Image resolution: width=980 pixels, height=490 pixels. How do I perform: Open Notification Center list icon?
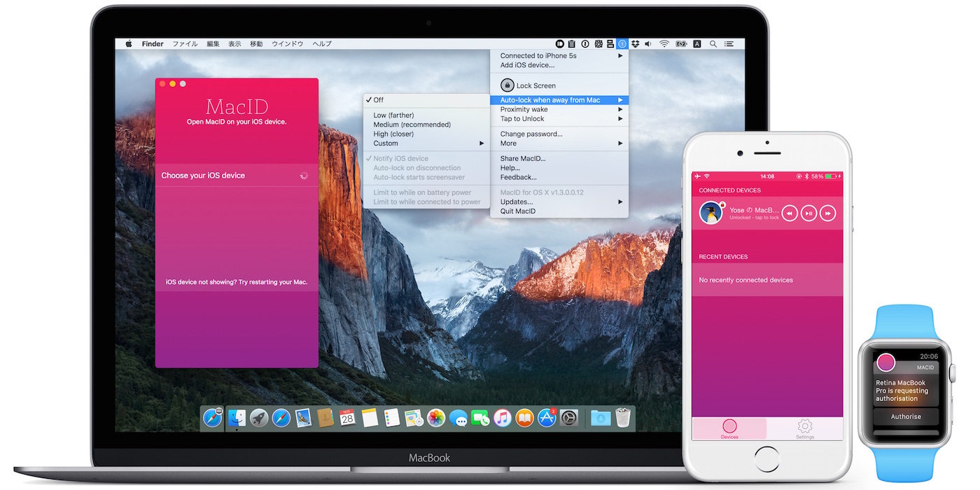click(x=729, y=43)
